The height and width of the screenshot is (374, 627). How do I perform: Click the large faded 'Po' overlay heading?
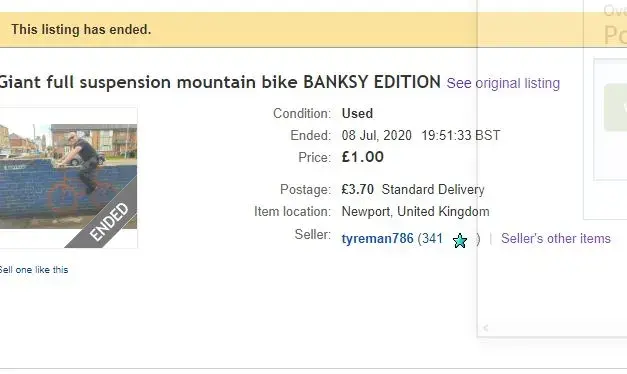point(615,35)
